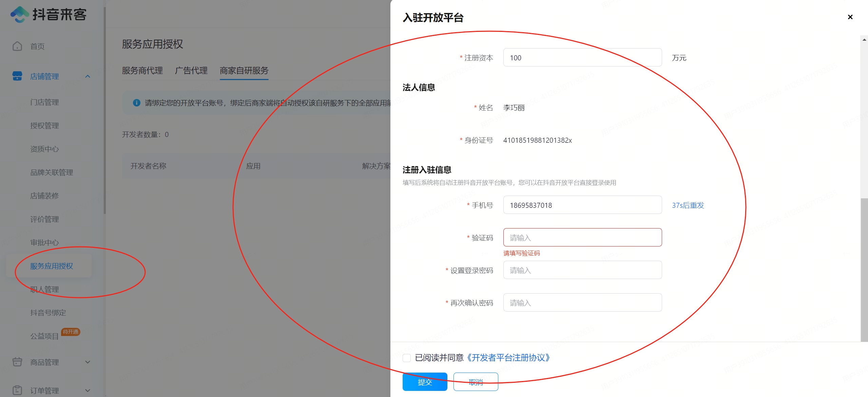Click the 首页 home icon
This screenshot has width=868, height=397.
17,46
